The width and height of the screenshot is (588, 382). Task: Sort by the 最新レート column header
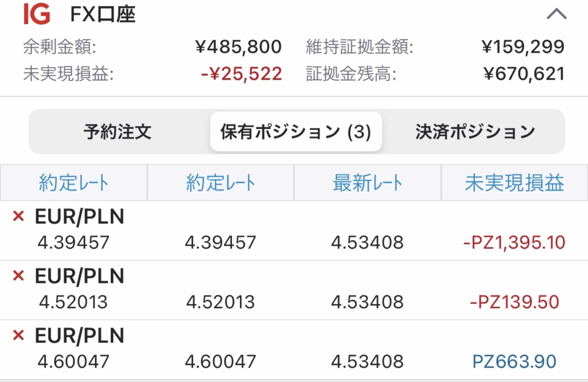click(367, 182)
